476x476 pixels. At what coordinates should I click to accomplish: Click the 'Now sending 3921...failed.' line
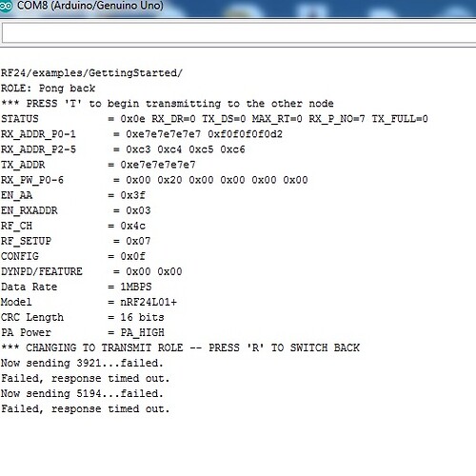pos(82,363)
